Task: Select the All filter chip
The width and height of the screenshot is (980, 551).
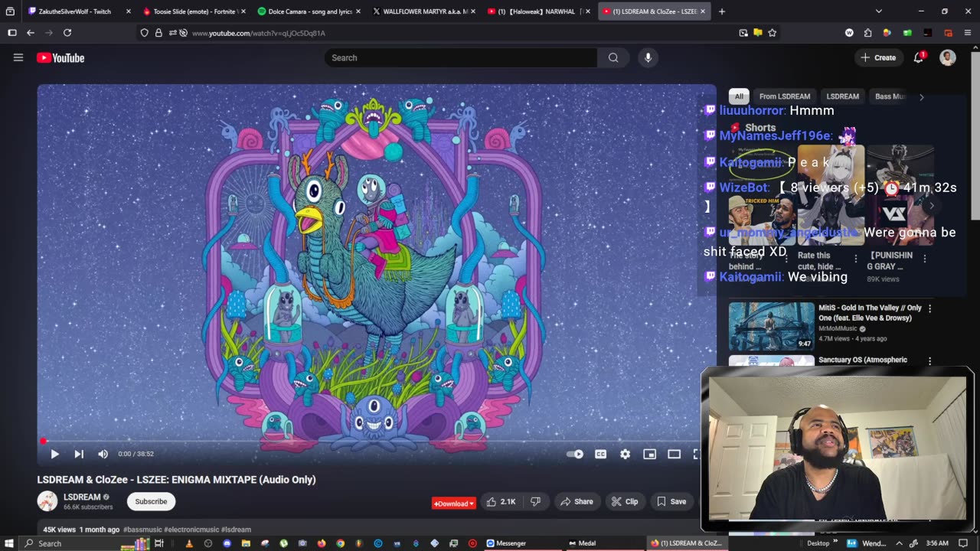Action: click(739, 96)
